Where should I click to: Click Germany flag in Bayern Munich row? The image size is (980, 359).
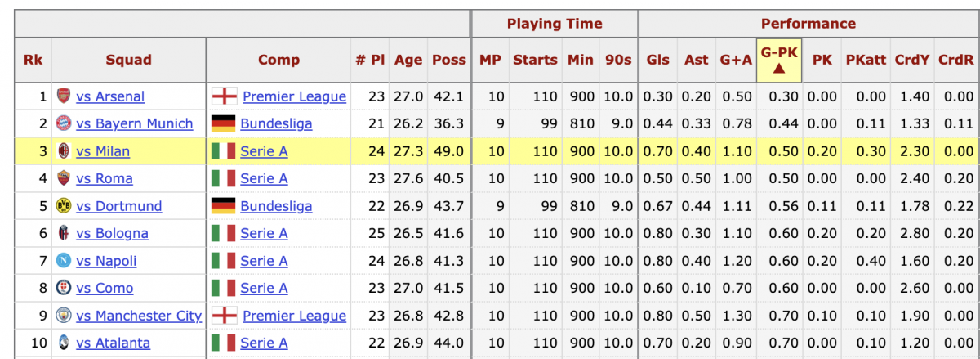click(x=223, y=124)
